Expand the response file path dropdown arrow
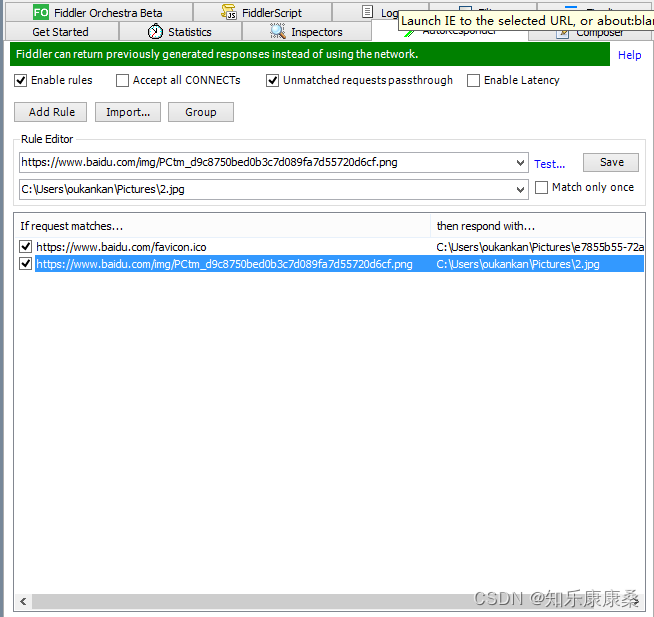 click(520, 190)
